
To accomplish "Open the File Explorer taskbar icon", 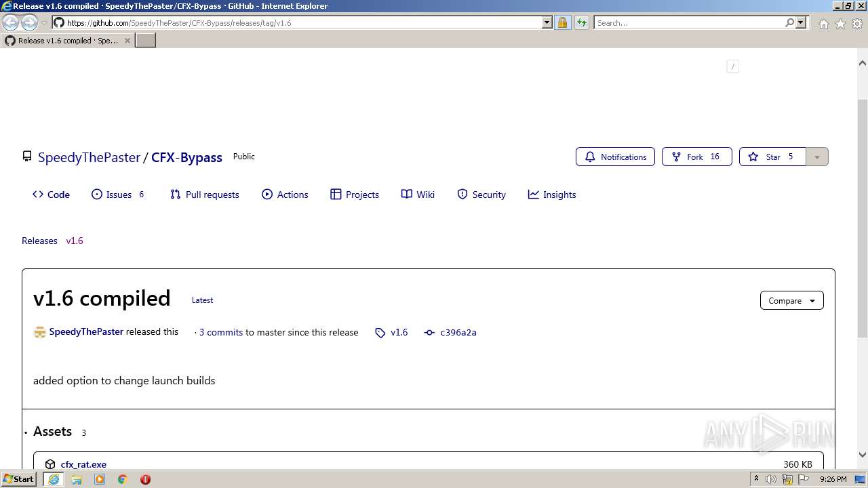I will [77, 479].
